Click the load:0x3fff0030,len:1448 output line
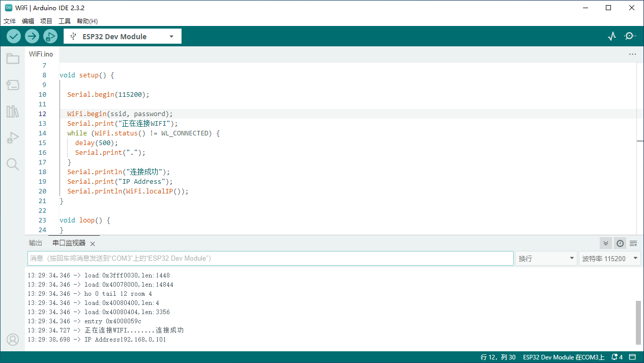The width and height of the screenshot is (644, 363). [99, 275]
